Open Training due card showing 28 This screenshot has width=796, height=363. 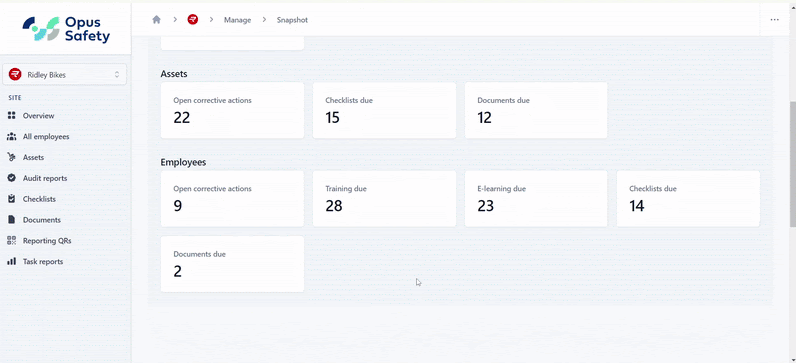[384, 199]
